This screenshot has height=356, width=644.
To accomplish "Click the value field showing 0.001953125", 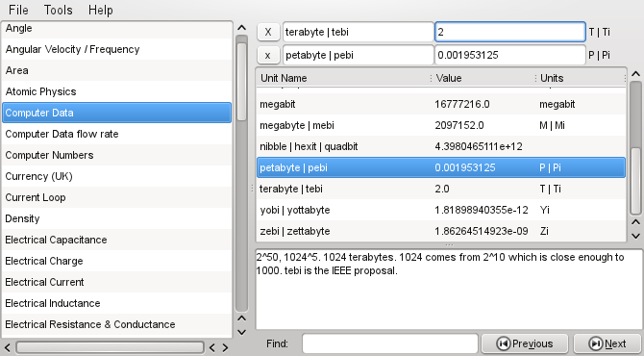I will tap(509, 55).
